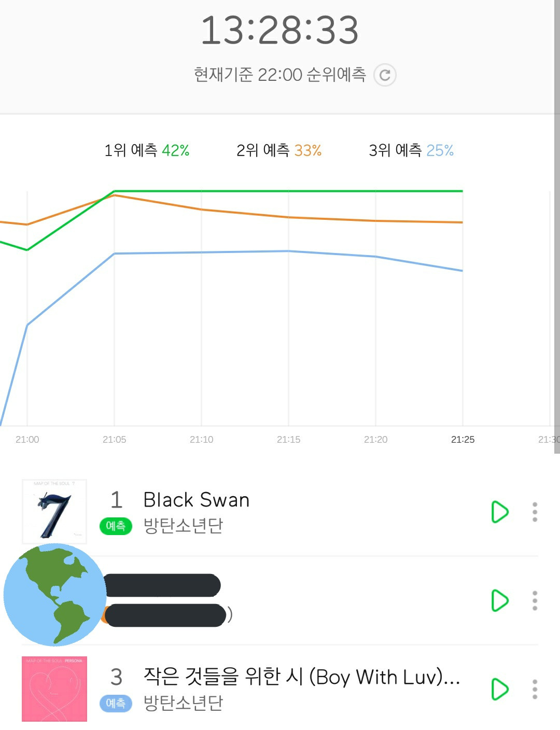Open Black Swan album cover thumbnail
560x730 pixels.
tap(54, 511)
